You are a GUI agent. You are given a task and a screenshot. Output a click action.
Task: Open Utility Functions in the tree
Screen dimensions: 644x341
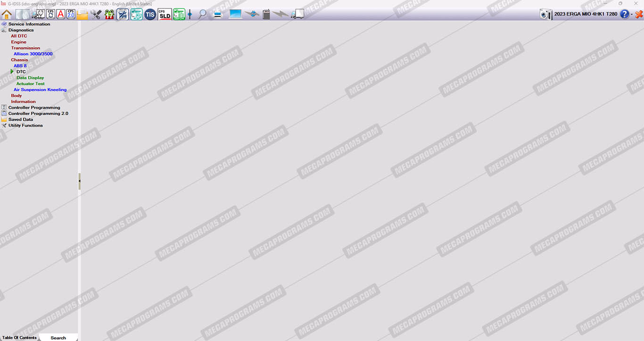point(25,125)
